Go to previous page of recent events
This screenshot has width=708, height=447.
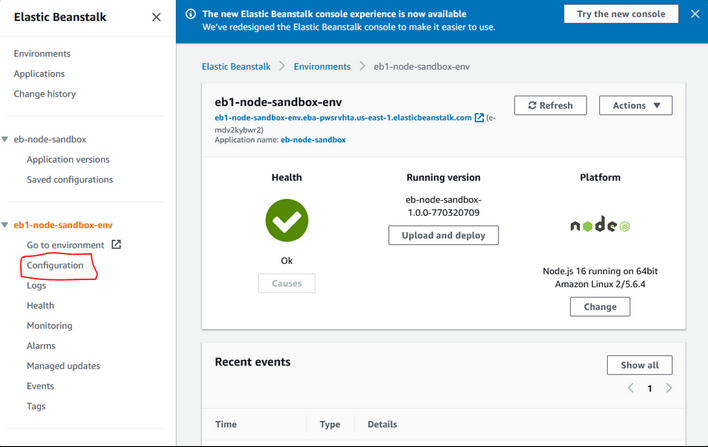click(x=630, y=388)
